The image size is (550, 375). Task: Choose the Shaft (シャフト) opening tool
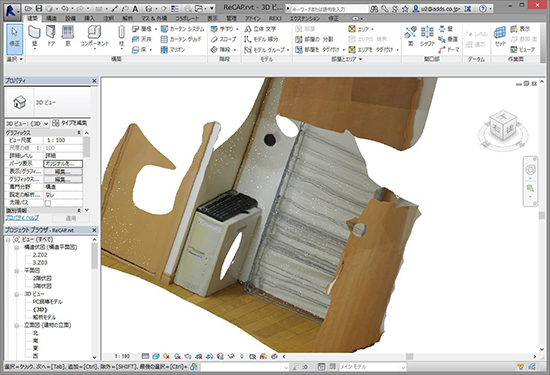click(x=427, y=36)
